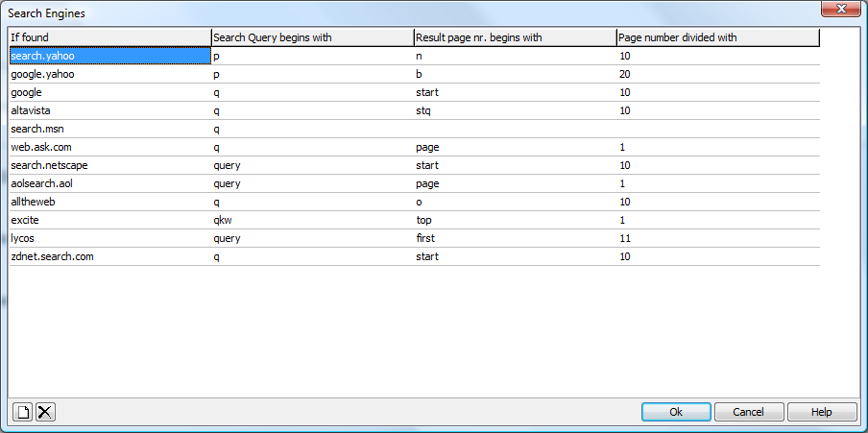868x433 pixels.
Task: Open Help for the Search Engines dialog
Action: click(x=822, y=412)
